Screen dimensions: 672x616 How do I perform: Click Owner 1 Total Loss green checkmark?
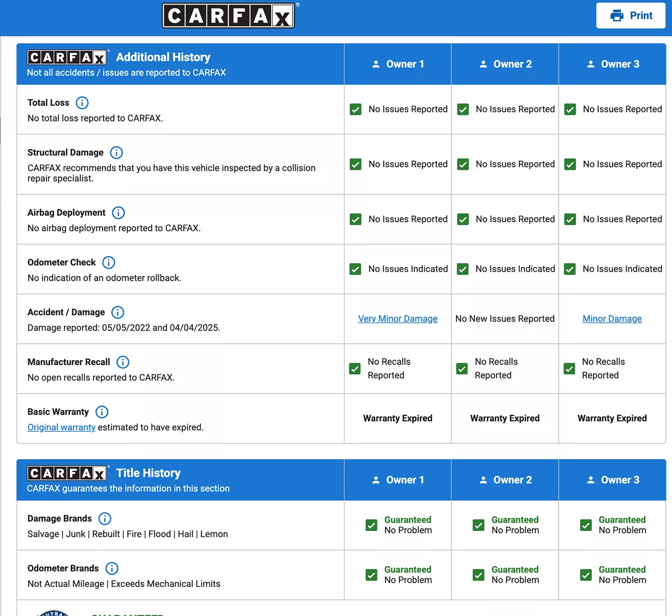356,109
